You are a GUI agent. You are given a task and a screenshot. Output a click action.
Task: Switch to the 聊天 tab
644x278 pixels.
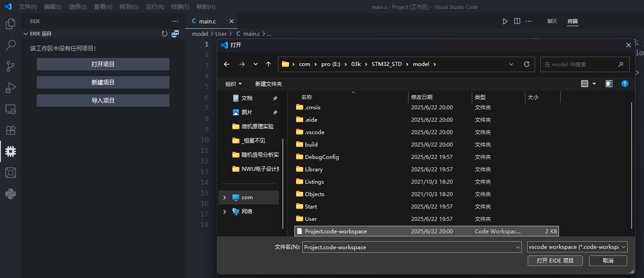(x=552, y=21)
